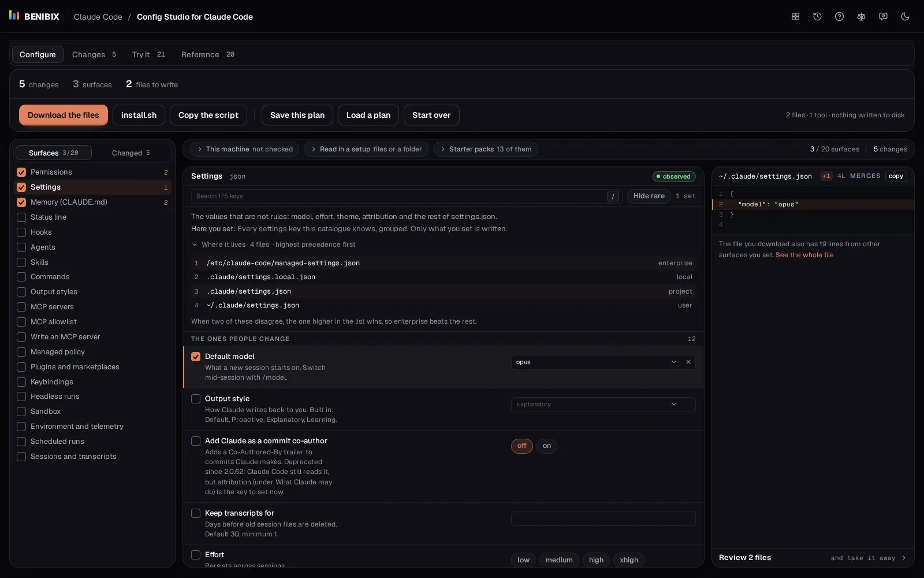The width and height of the screenshot is (924, 578).
Task: Click Hide rare button
Action: coord(649,196)
